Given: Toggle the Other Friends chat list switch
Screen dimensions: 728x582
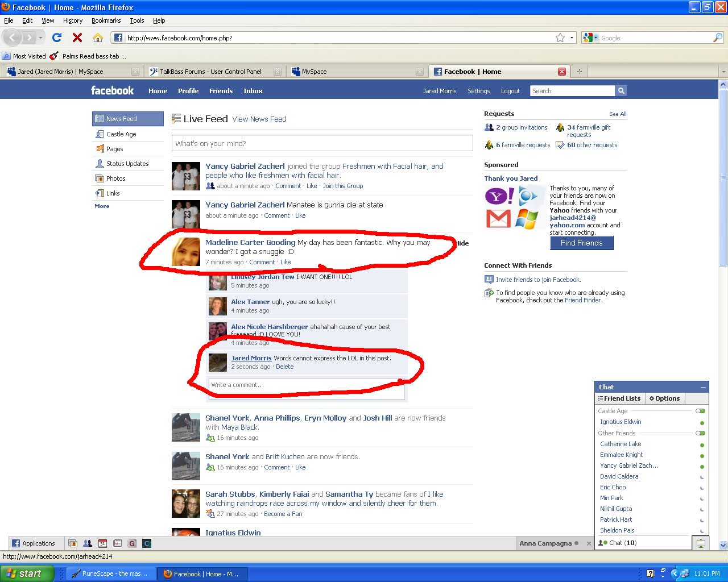Looking at the screenshot, I should click(x=700, y=433).
